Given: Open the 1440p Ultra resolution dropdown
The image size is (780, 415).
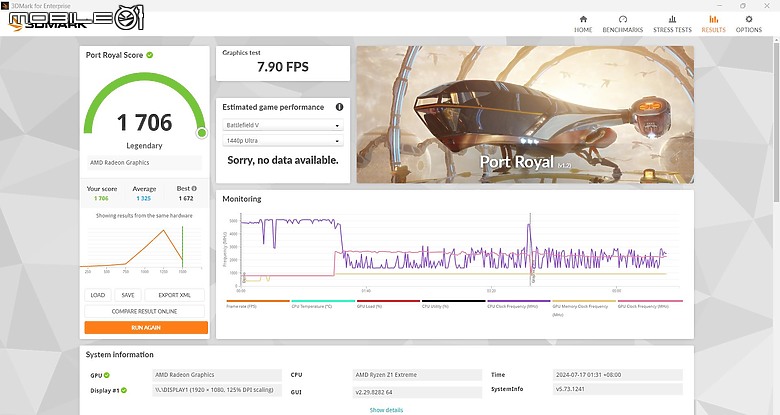Looking at the screenshot, I should (x=283, y=140).
